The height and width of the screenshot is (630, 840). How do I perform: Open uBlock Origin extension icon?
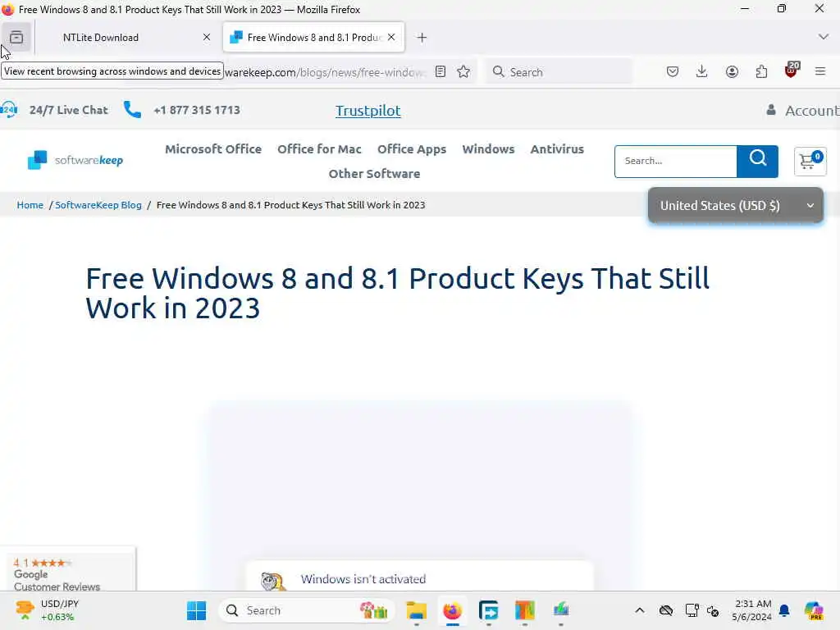(792, 71)
